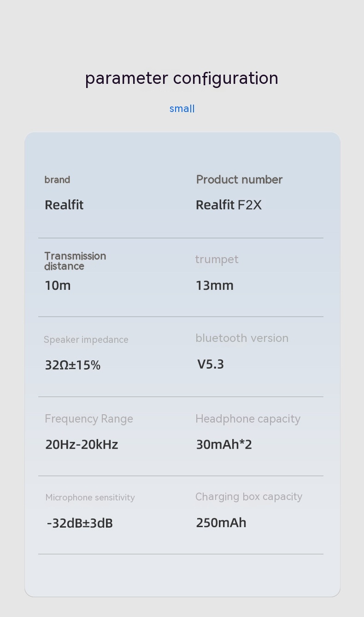Click the "Microphone sensitivity" label

coord(90,498)
